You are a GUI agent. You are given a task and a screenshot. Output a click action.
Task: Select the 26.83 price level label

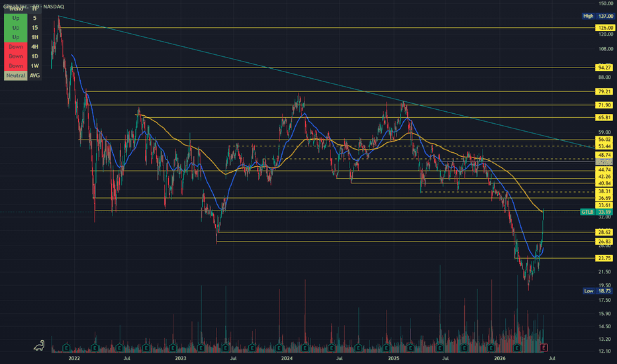pos(604,242)
